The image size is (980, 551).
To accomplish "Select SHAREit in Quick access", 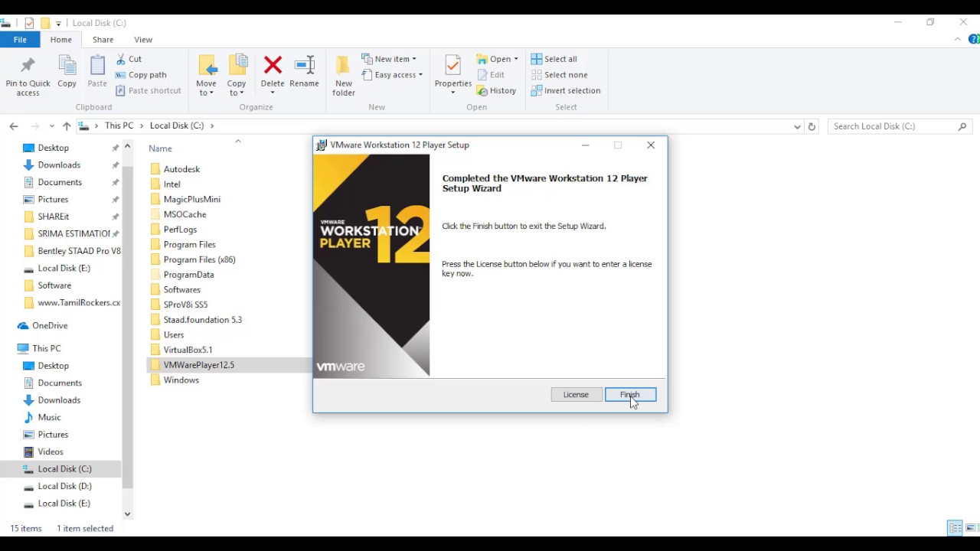I will 53,217.
